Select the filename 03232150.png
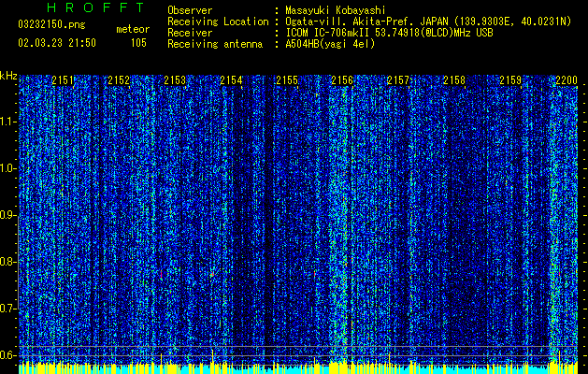The image size is (588, 374). pos(51,24)
